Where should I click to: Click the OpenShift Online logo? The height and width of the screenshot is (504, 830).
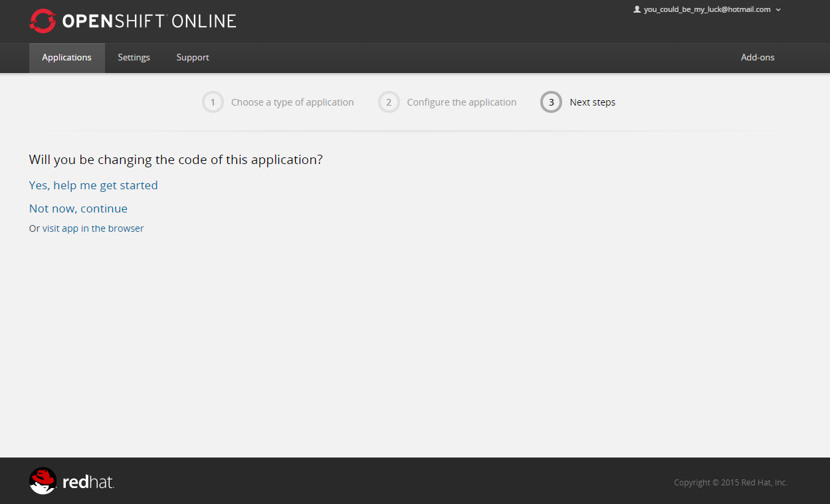[133, 21]
